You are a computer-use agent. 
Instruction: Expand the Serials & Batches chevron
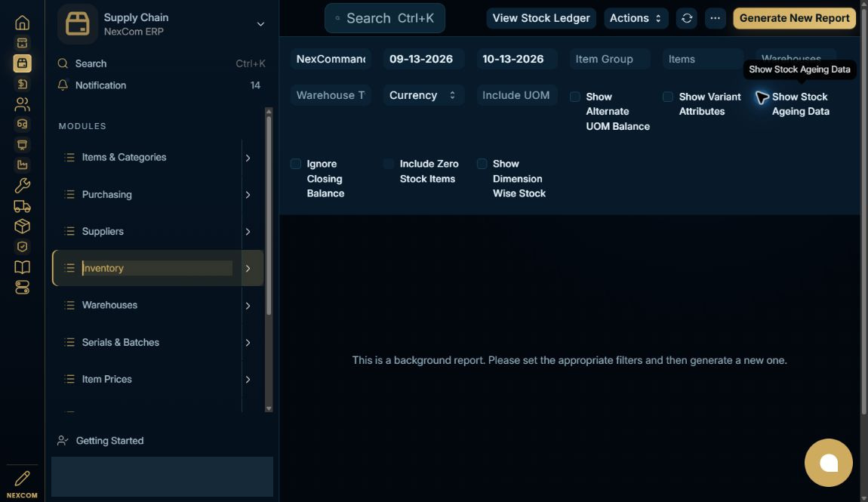(248, 343)
